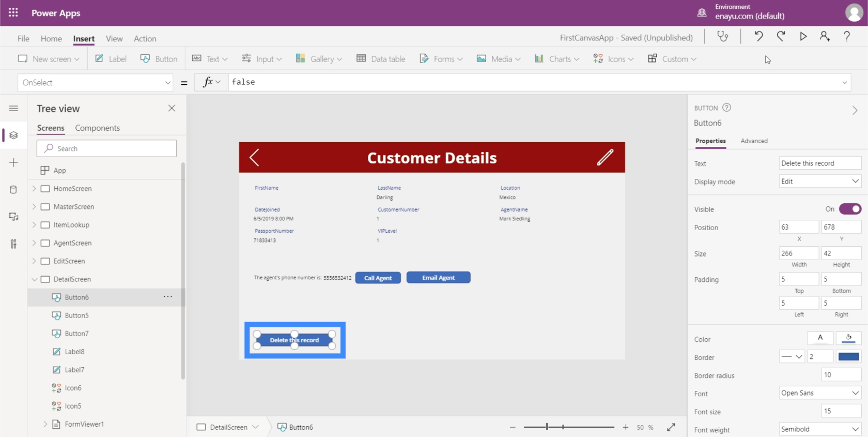Expand the HomeScreen tree node

(34, 189)
